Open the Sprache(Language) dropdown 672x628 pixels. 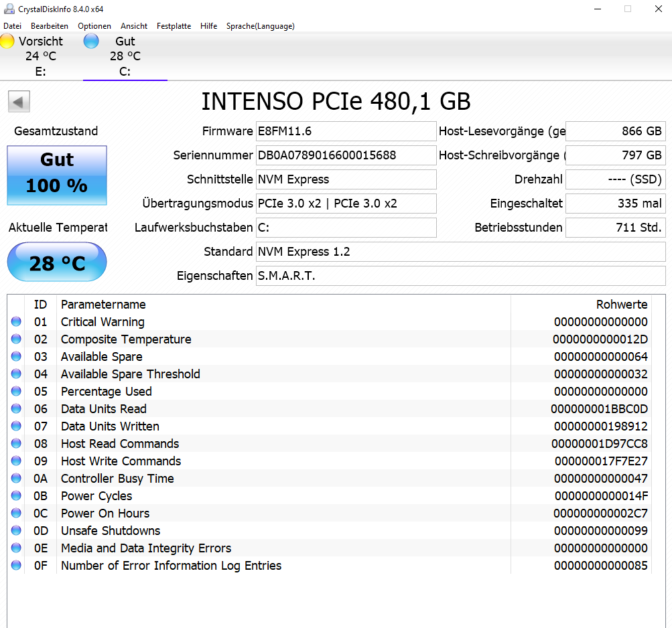[x=261, y=26]
